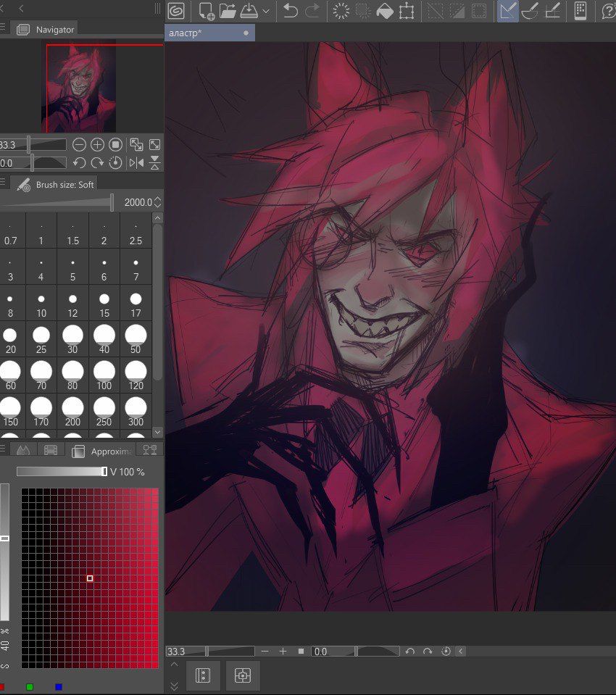Fill with the paint bucket command

pyautogui.click(x=385, y=11)
